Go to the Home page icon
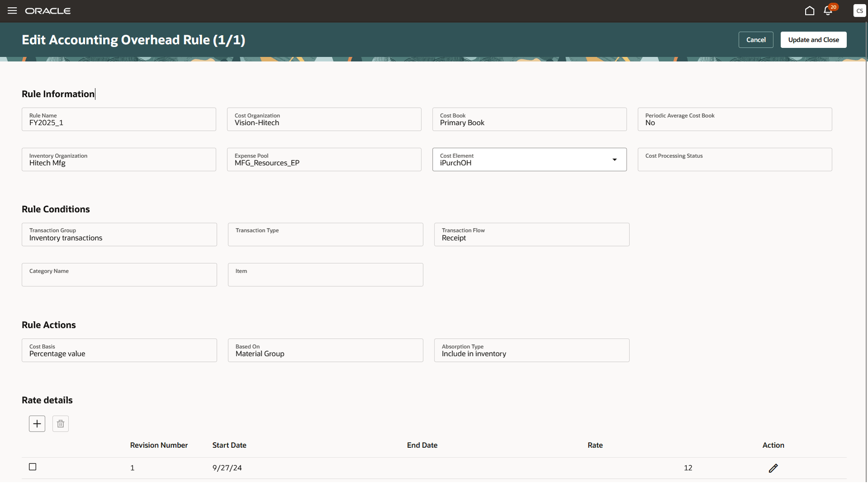Screen dimensions: 868x488 click(809, 10)
